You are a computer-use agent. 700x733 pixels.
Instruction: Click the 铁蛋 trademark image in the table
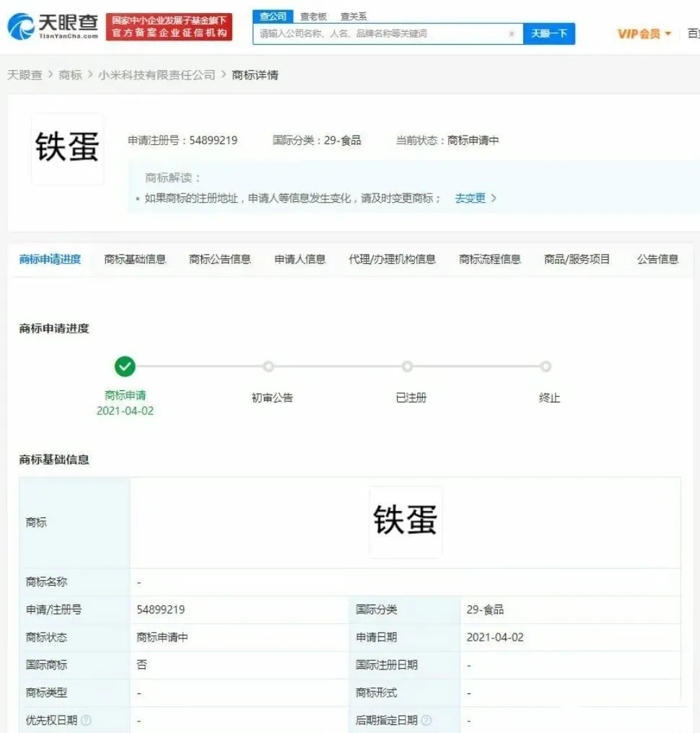click(x=406, y=522)
